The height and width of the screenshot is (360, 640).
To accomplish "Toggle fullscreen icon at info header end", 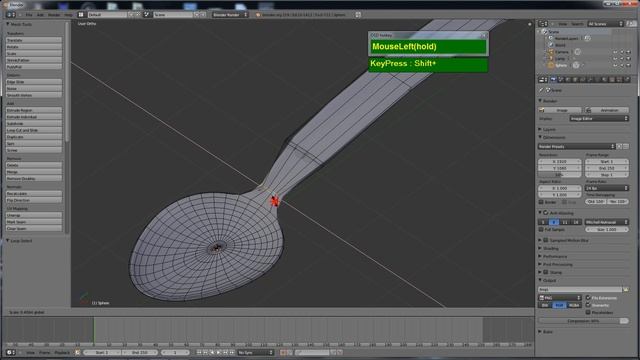I will pos(358,15).
